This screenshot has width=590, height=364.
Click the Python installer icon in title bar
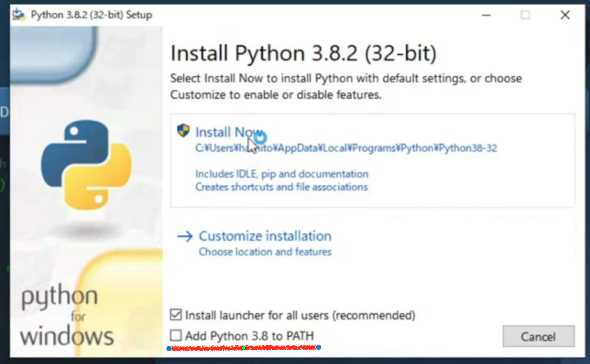tap(19, 15)
